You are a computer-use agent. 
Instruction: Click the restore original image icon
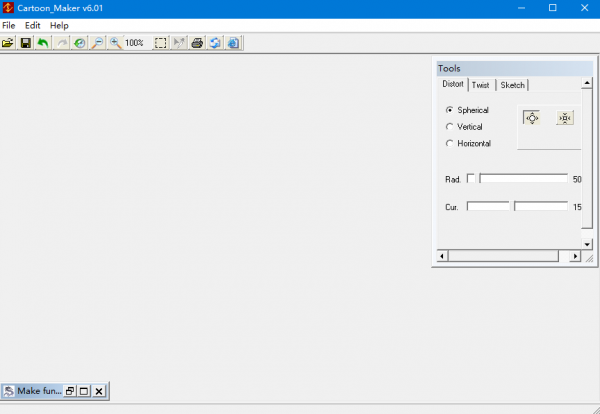[80, 43]
